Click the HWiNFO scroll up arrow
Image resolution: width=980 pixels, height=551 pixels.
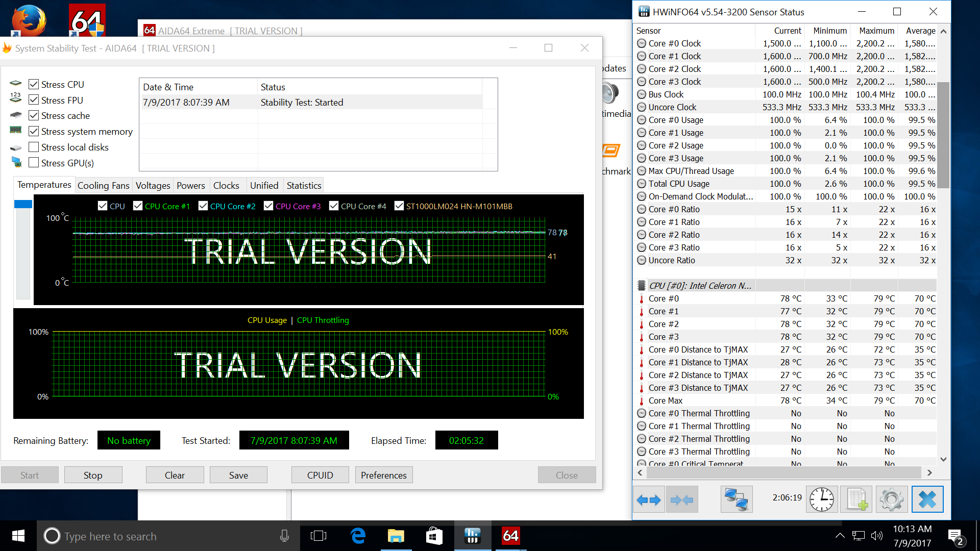coord(943,32)
